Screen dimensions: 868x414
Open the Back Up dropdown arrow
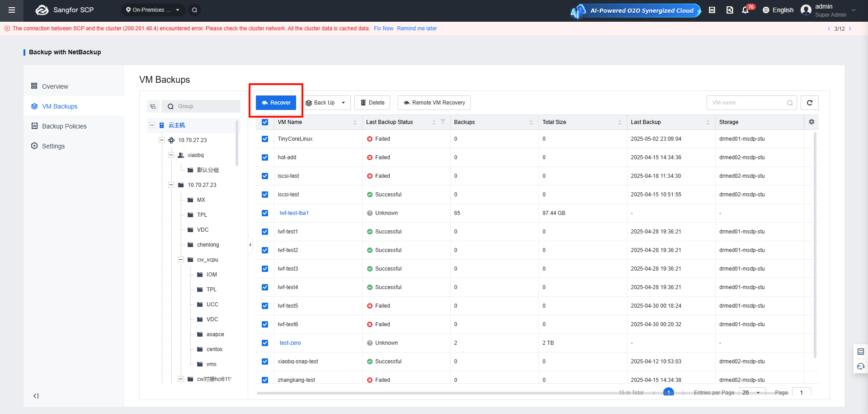tap(344, 103)
